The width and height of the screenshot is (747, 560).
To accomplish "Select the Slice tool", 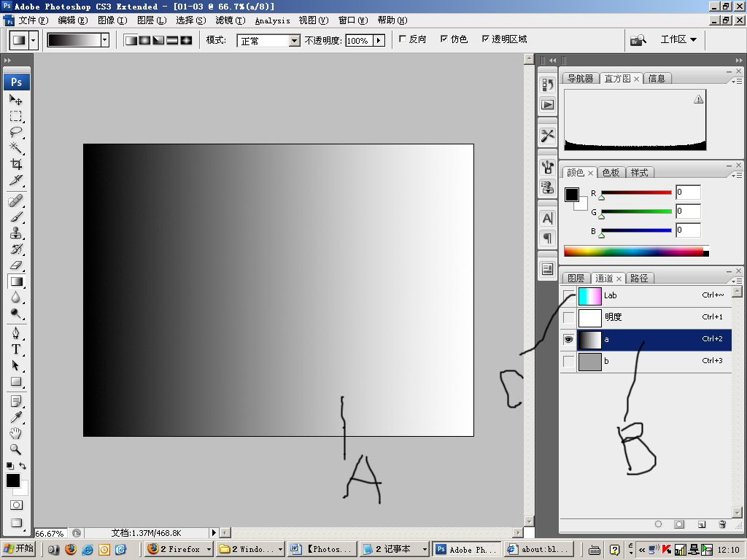I will coord(16,181).
